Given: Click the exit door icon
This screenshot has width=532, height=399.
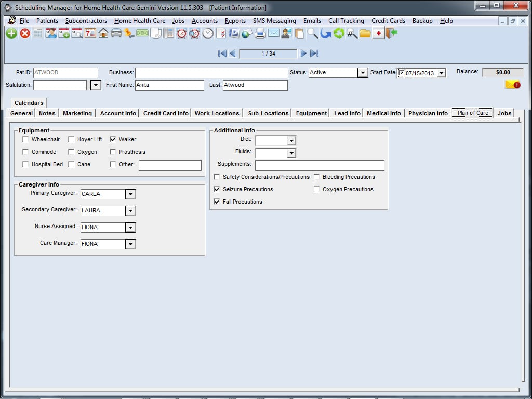Looking at the screenshot, I should [391, 33].
